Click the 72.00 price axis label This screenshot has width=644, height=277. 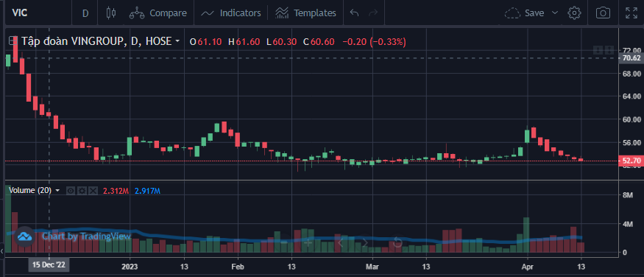pyautogui.click(x=631, y=51)
